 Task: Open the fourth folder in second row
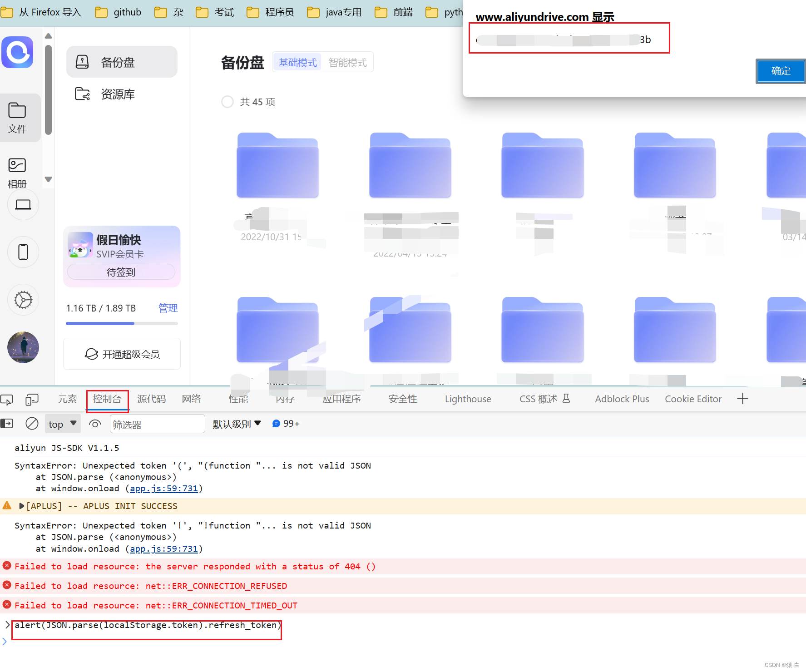point(675,330)
